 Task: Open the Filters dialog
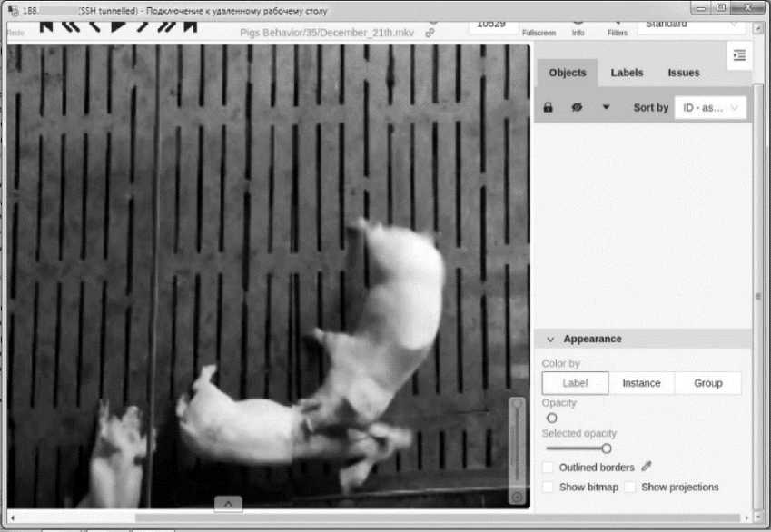pyautogui.click(x=618, y=28)
